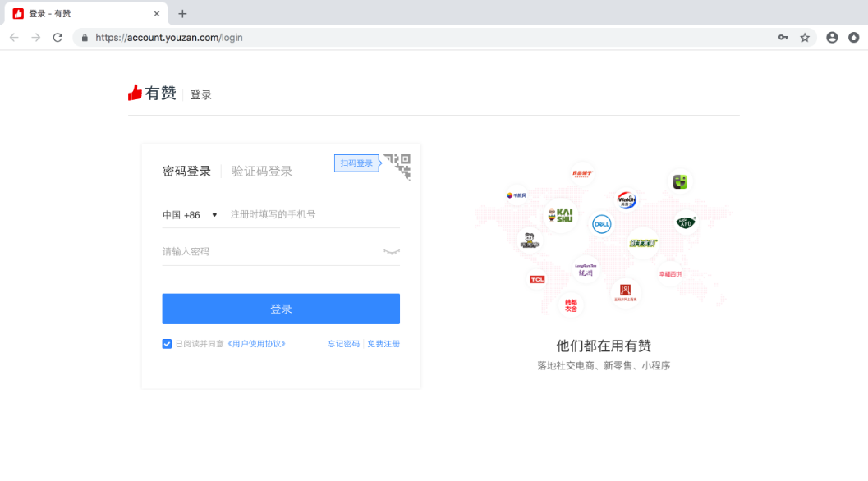Click the 良品铺子 brand logo
The height and width of the screenshot is (481, 868).
click(581, 174)
